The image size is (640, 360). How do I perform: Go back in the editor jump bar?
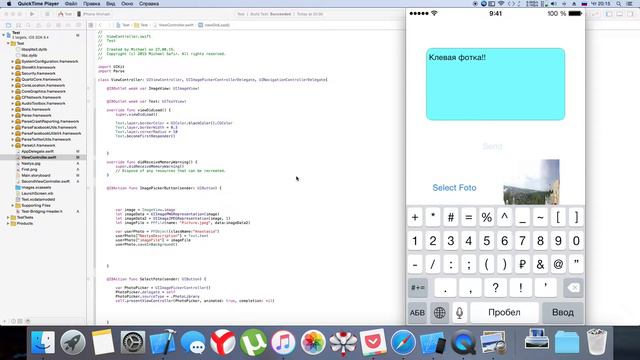point(100,25)
